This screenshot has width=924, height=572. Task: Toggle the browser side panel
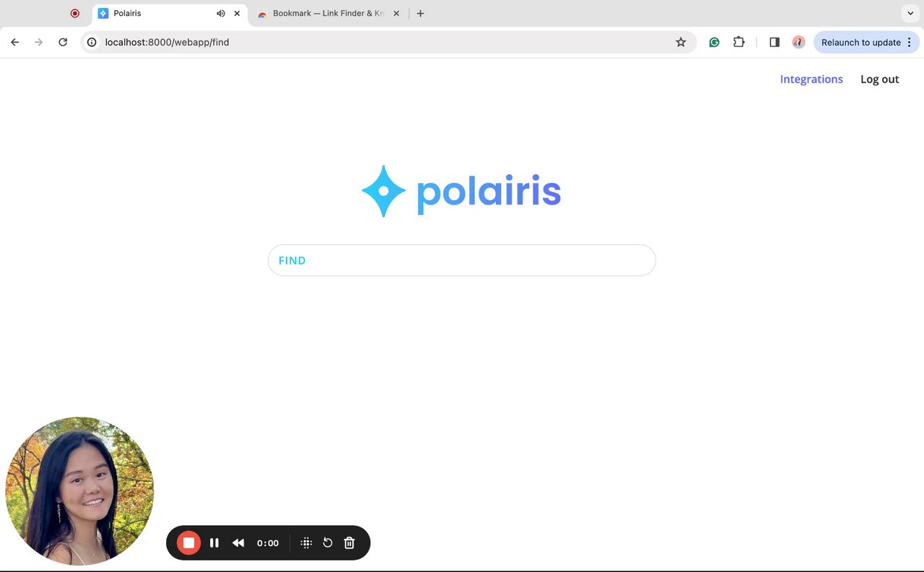click(775, 42)
